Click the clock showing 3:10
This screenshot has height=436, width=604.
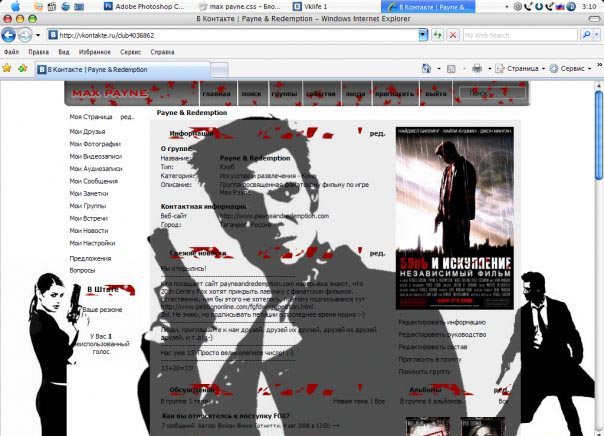tap(589, 7)
